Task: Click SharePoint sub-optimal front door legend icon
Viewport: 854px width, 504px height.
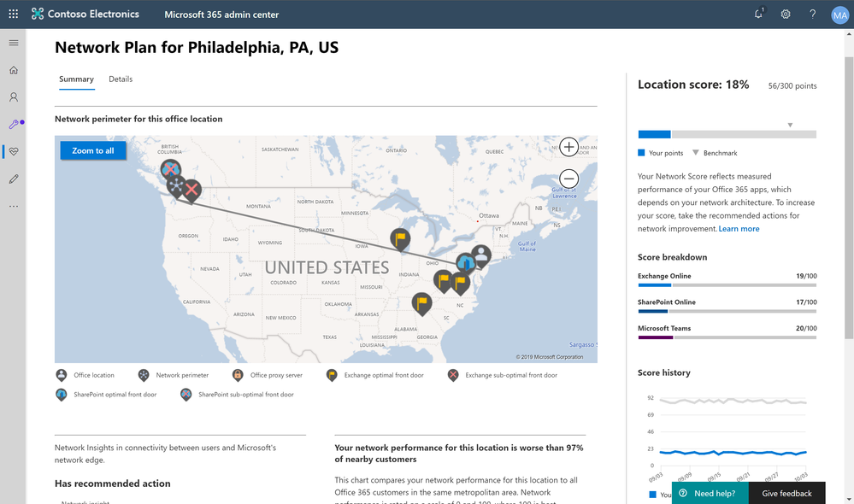Action: tap(186, 395)
